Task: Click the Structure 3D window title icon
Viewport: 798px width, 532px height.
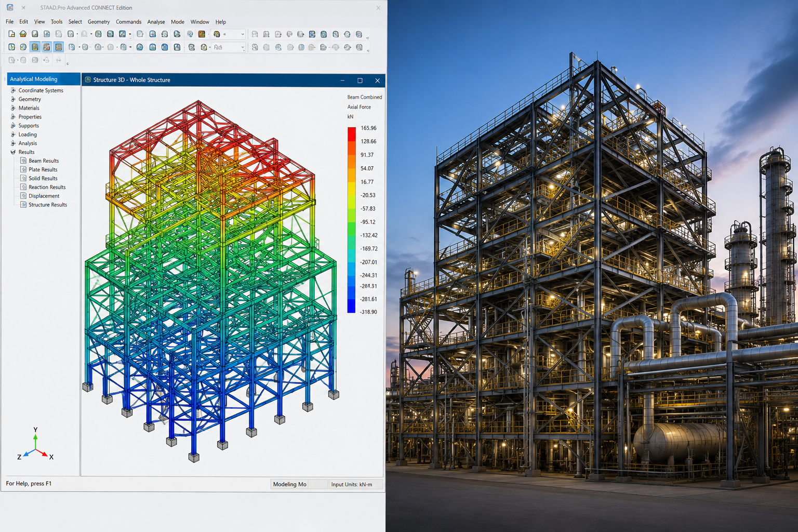Action: click(88, 79)
